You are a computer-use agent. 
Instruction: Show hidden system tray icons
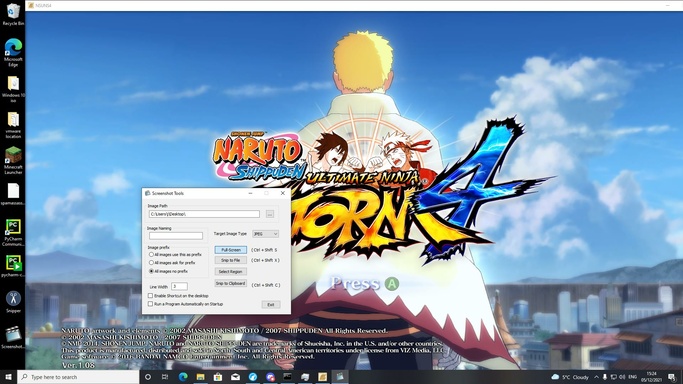596,377
